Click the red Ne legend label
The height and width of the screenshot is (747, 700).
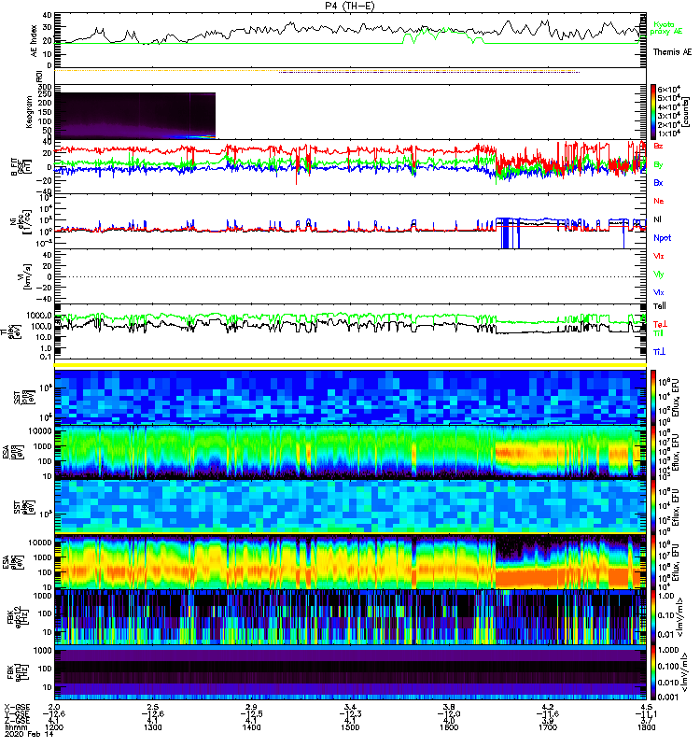tap(658, 201)
